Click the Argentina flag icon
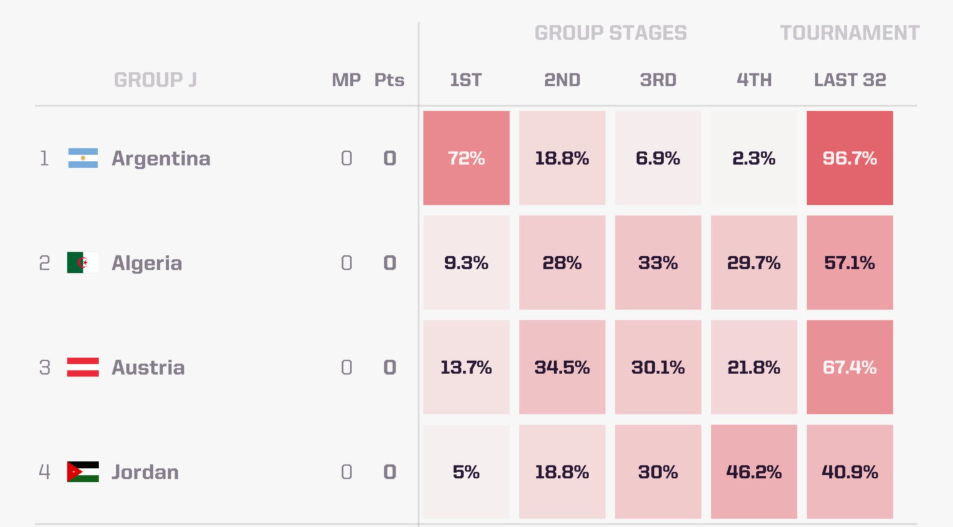This screenshot has height=527, width=953. 83,158
